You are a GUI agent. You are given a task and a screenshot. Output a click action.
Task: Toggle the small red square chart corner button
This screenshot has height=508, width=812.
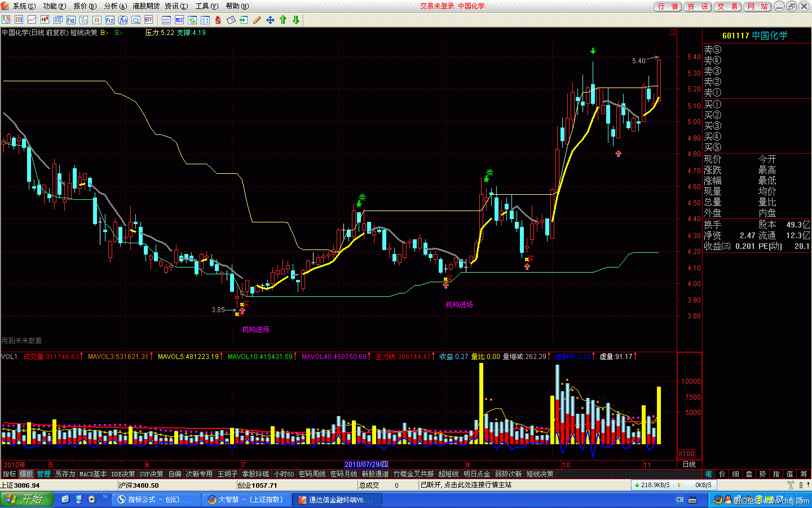coord(672,33)
